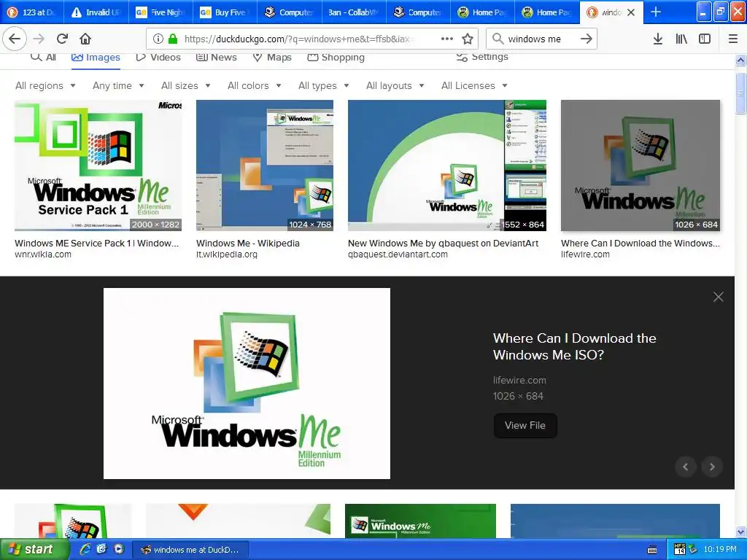The width and height of the screenshot is (747, 560).
Task: Show site information icon in address bar
Action: [x=158, y=39]
